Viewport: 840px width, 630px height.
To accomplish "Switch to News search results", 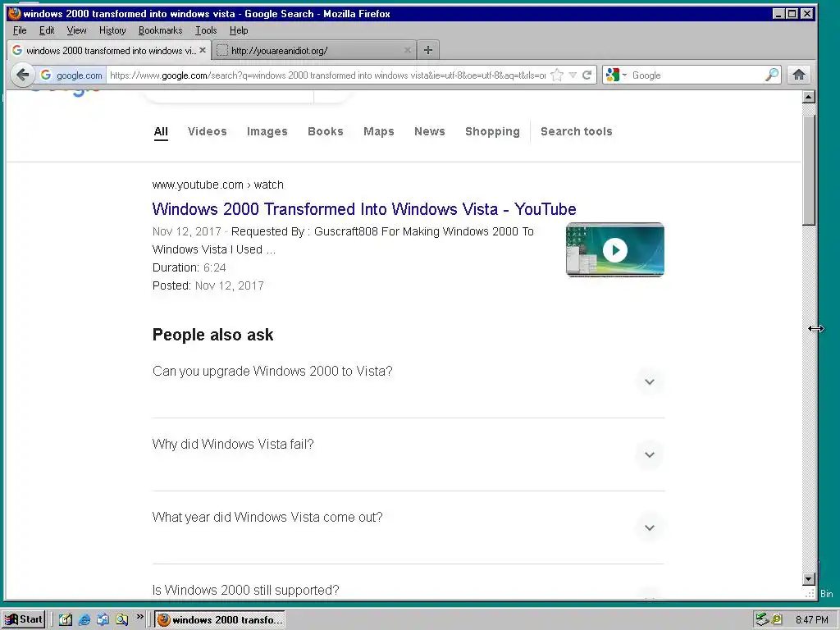I will [x=430, y=131].
